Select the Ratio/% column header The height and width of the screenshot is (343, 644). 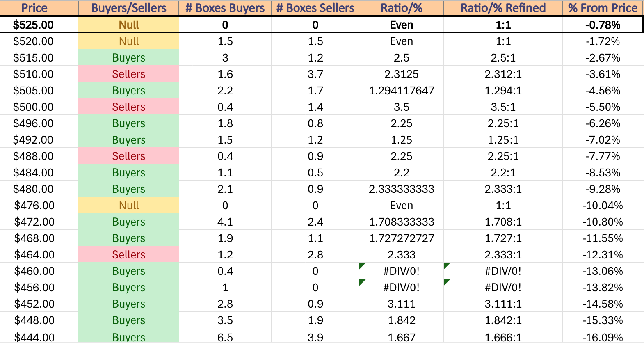pyautogui.click(x=401, y=8)
